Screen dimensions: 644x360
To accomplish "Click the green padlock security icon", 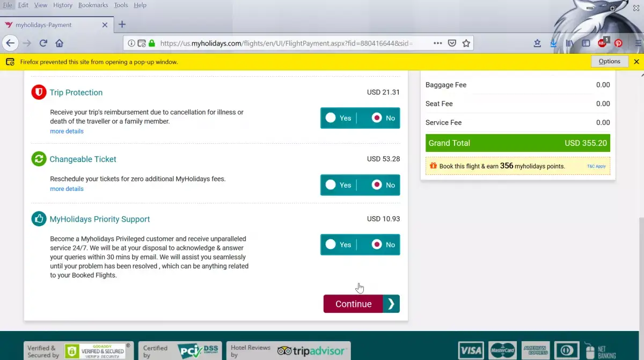I will pos(151,43).
